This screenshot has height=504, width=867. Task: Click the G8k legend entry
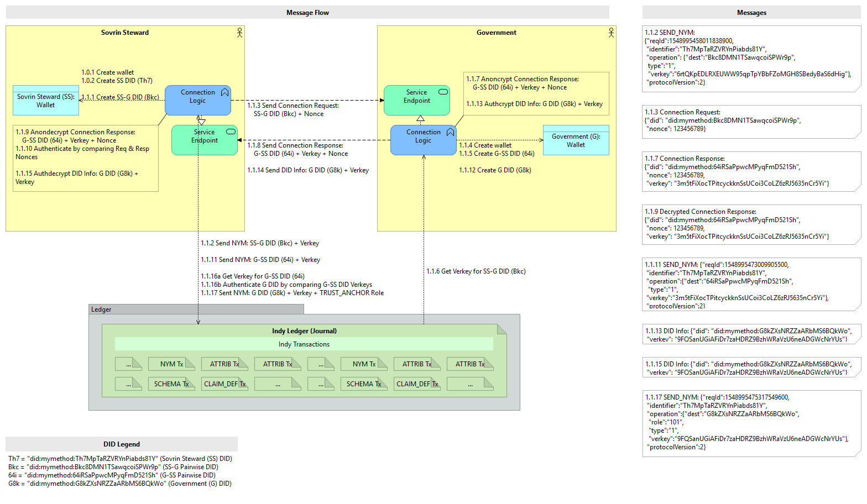(120, 484)
